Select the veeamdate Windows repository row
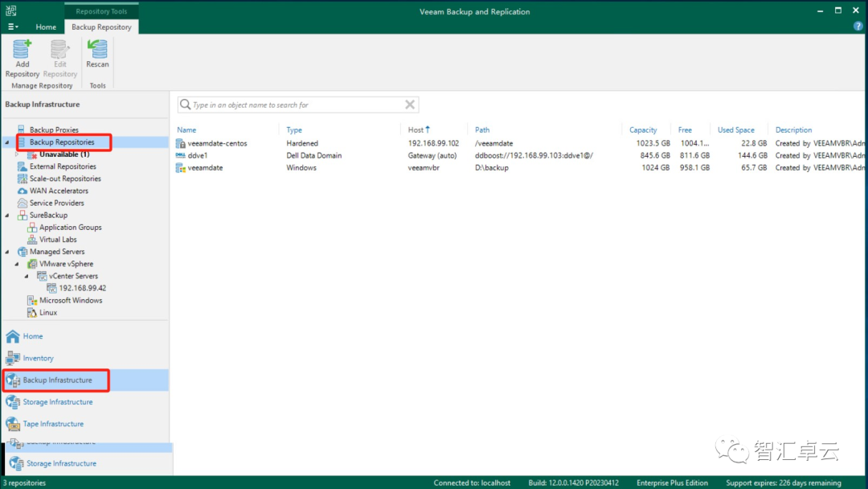This screenshot has width=868, height=489. (x=519, y=167)
